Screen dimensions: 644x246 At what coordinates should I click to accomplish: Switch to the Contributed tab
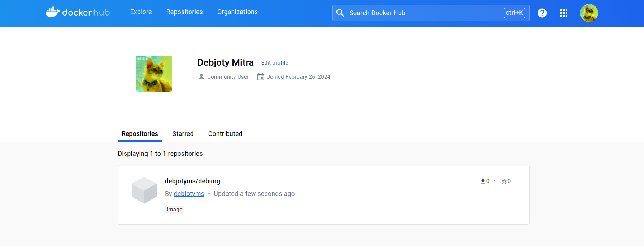coord(225,134)
